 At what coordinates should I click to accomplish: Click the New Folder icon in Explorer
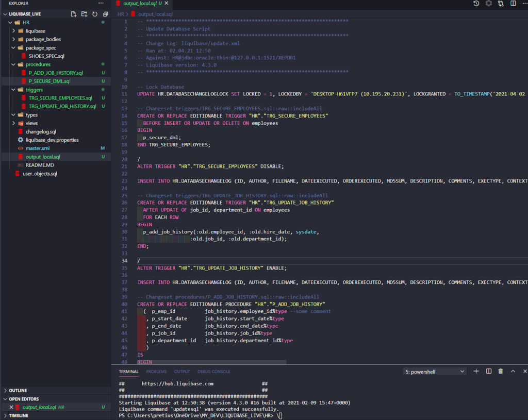tap(84, 14)
